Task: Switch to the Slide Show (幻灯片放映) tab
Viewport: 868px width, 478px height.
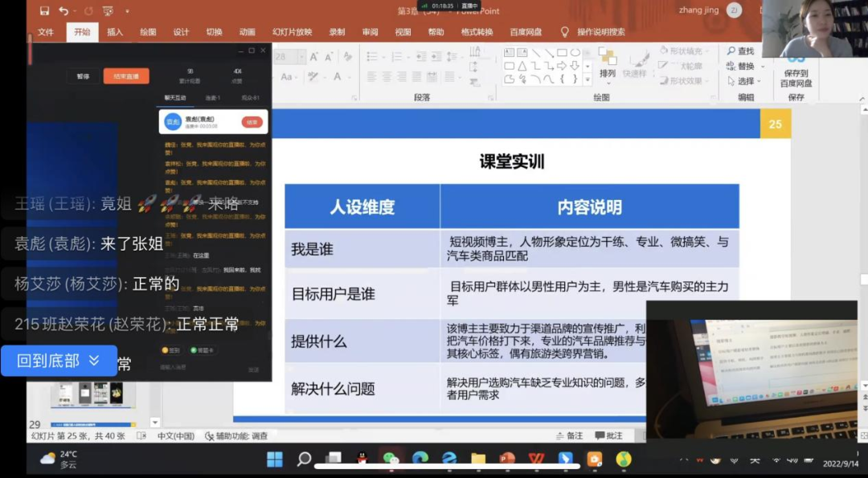Action: pos(292,32)
